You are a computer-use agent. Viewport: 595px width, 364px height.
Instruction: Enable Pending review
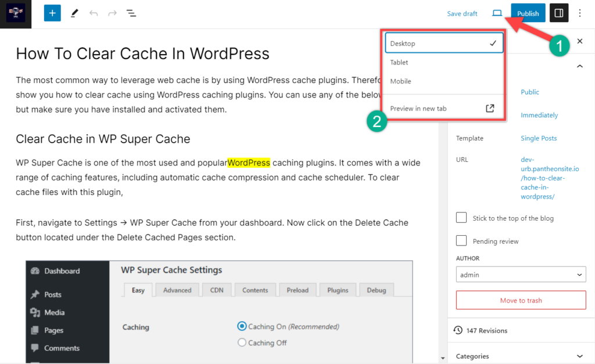(461, 240)
